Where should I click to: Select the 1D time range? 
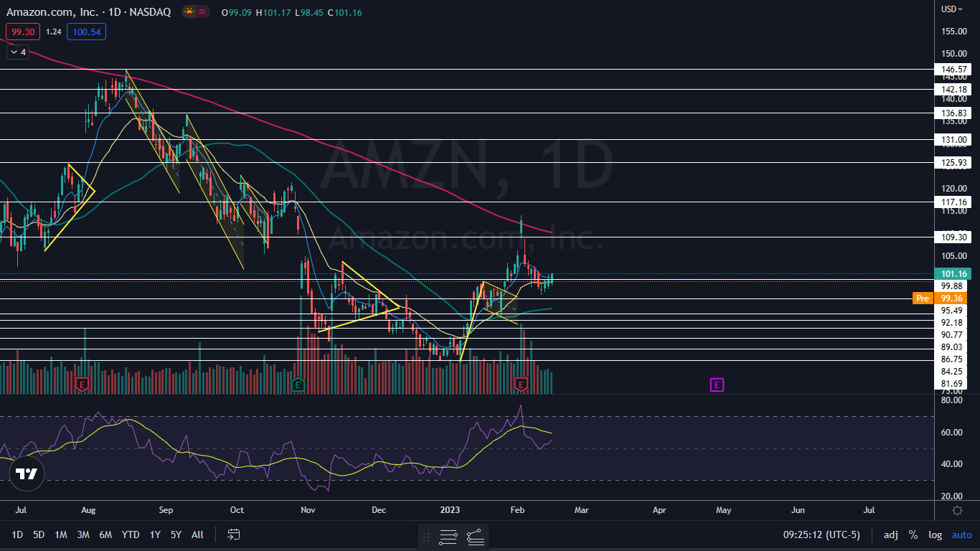(17, 534)
